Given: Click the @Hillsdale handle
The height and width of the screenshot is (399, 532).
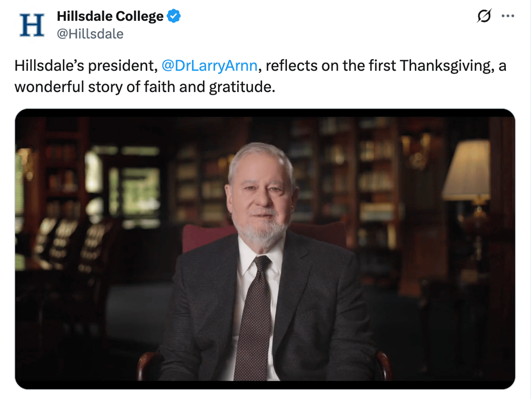Looking at the screenshot, I should [x=90, y=34].
